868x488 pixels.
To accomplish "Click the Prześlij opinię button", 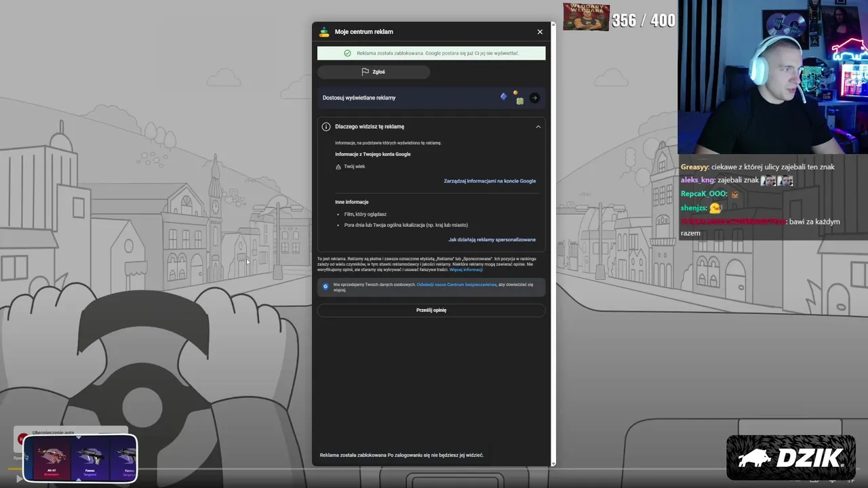I will (x=431, y=310).
